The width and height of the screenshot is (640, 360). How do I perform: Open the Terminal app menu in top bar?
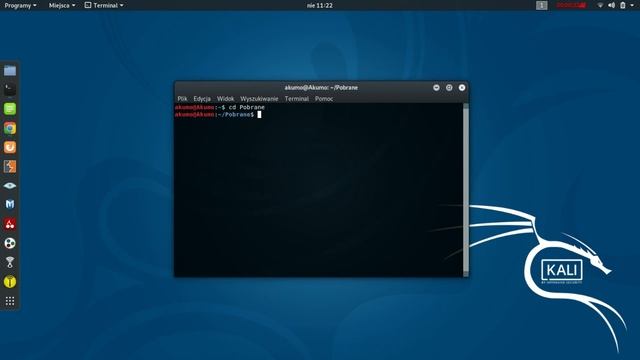point(104,5)
